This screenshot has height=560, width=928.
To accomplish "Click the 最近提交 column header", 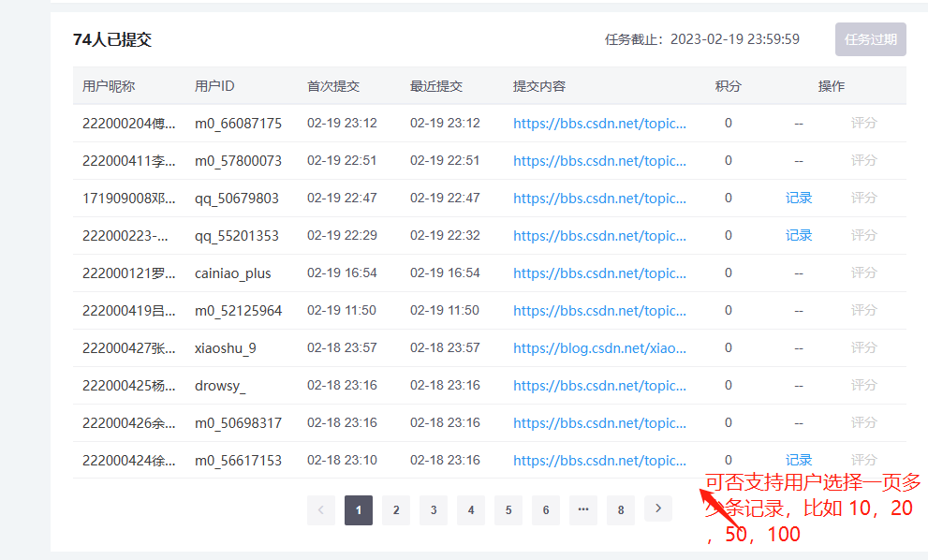I will pyautogui.click(x=436, y=86).
